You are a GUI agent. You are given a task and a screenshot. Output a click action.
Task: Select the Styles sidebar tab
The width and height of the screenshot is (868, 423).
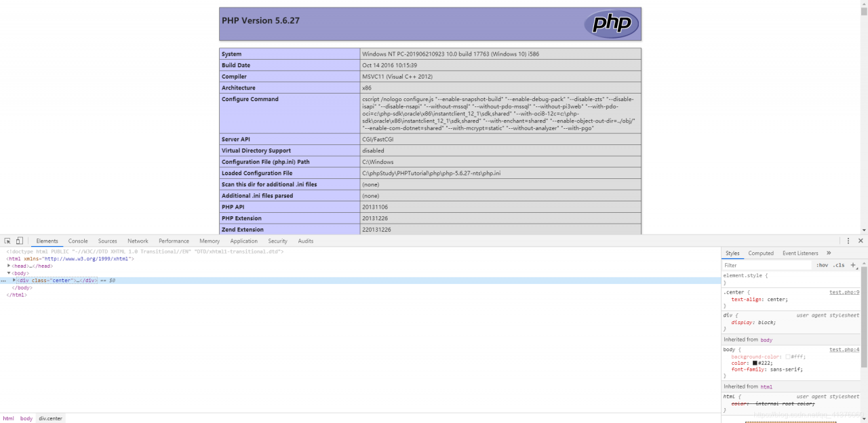[x=732, y=253]
